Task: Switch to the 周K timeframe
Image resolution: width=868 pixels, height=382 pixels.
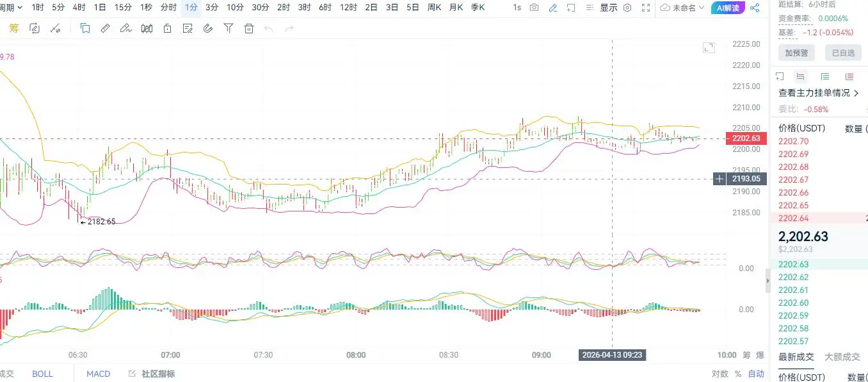Action: pos(434,8)
